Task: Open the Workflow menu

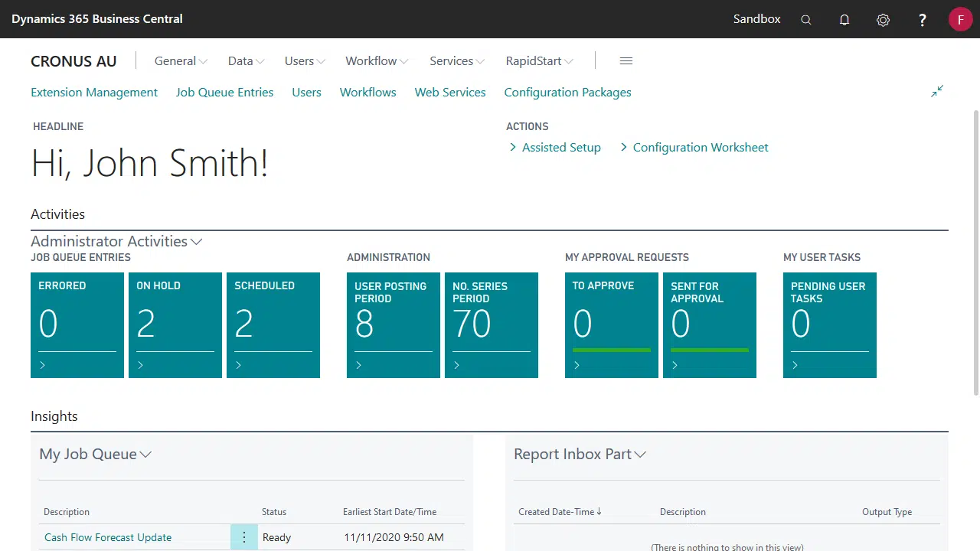Action: pyautogui.click(x=377, y=61)
